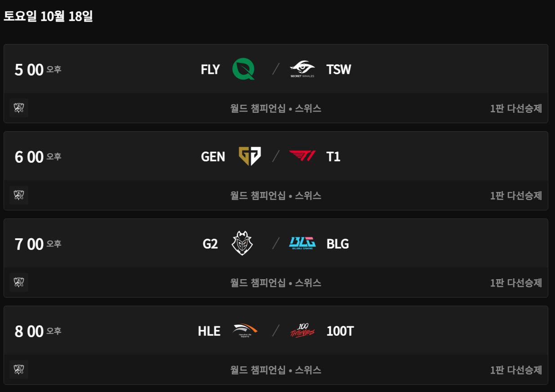The image size is (555, 392).
Task: Click the Hanwha Life Esports logo
Action: coord(245,331)
